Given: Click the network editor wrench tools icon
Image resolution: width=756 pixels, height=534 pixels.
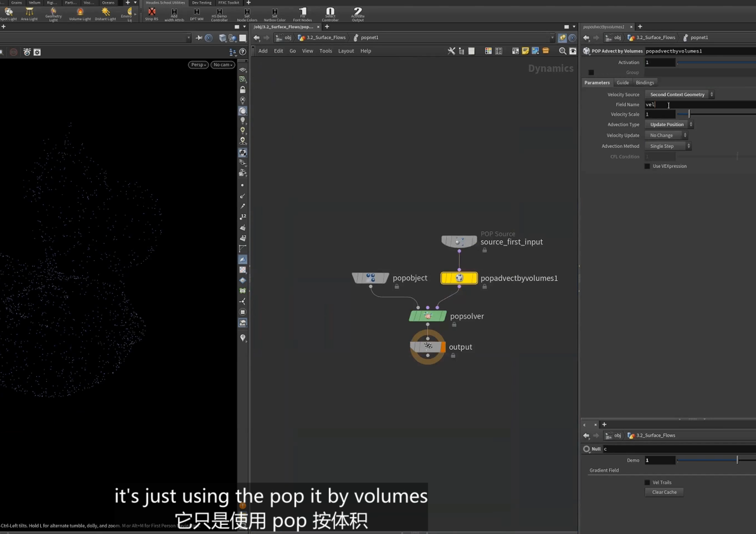Looking at the screenshot, I should [451, 51].
